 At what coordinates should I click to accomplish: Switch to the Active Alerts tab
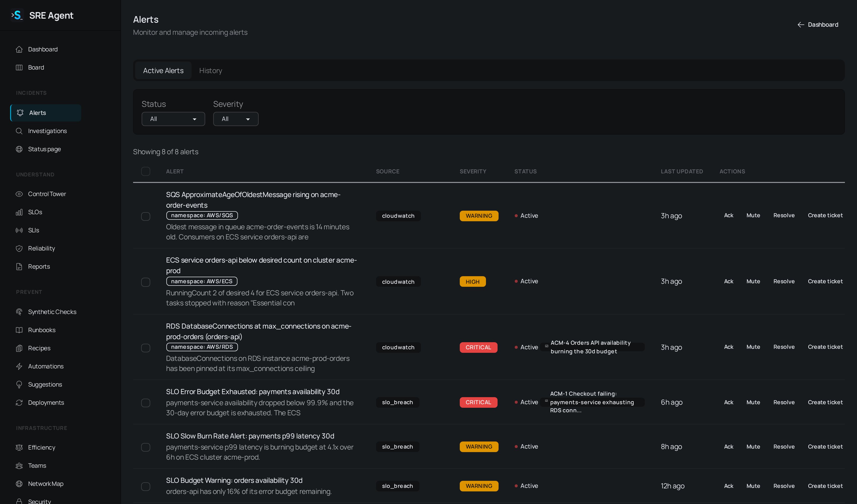click(x=163, y=70)
